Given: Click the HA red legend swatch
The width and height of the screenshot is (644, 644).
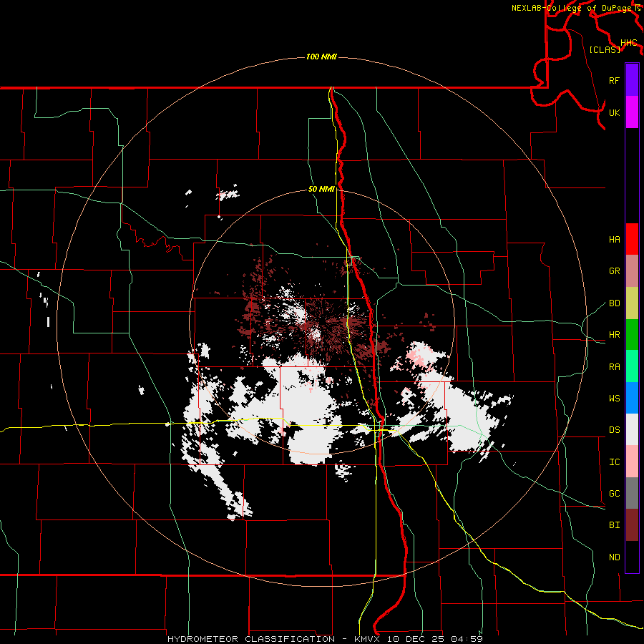Looking at the screenshot, I should tap(632, 239).
